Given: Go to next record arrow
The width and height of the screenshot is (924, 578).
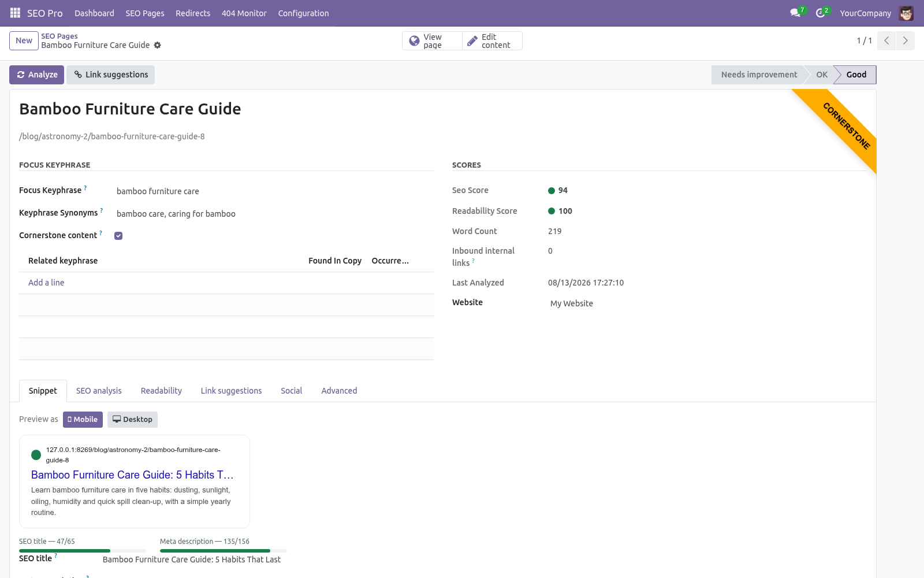Looking at the screenshot, I should [905, 40].
